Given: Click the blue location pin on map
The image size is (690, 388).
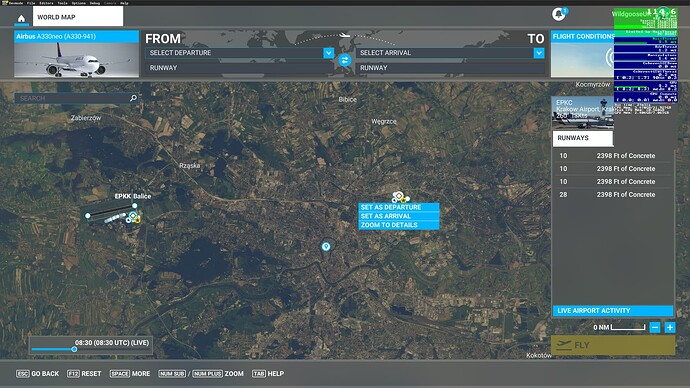Looking at the screenshot, I should coord(326,246).
